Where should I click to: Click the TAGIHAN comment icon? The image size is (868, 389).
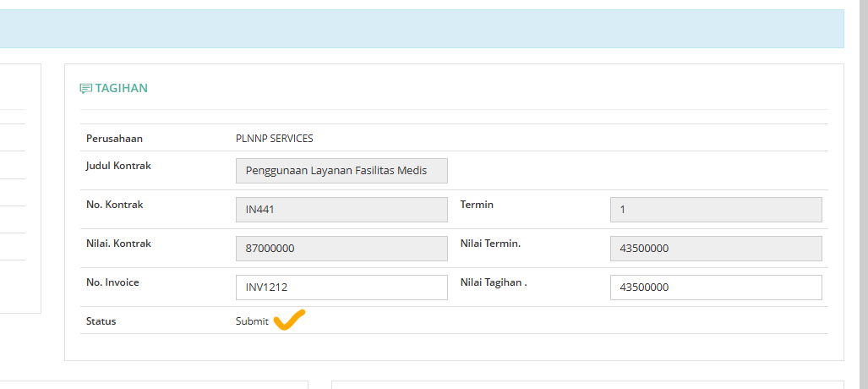[85, 88]
